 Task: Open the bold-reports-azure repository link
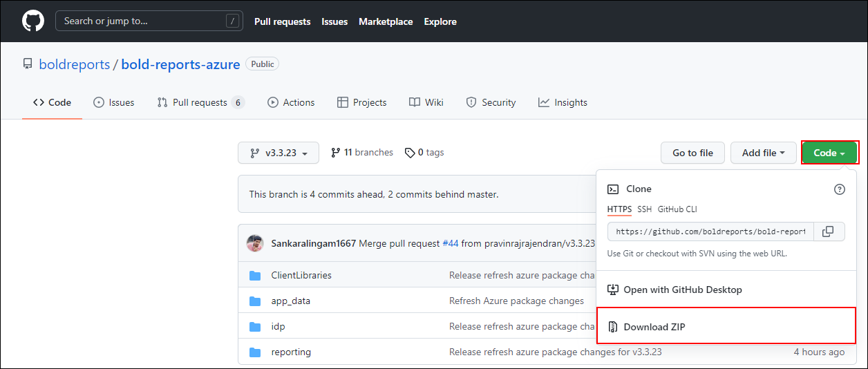click(x=180, y=64)
